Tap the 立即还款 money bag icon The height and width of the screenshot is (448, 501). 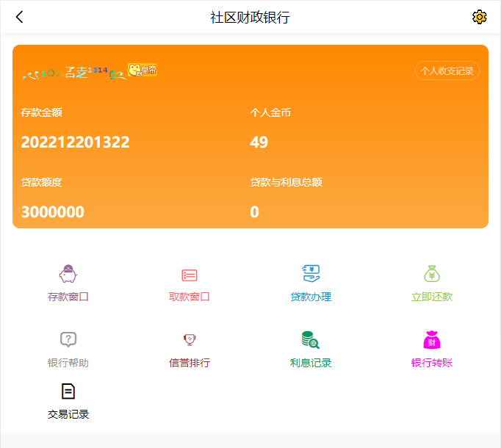432,275
